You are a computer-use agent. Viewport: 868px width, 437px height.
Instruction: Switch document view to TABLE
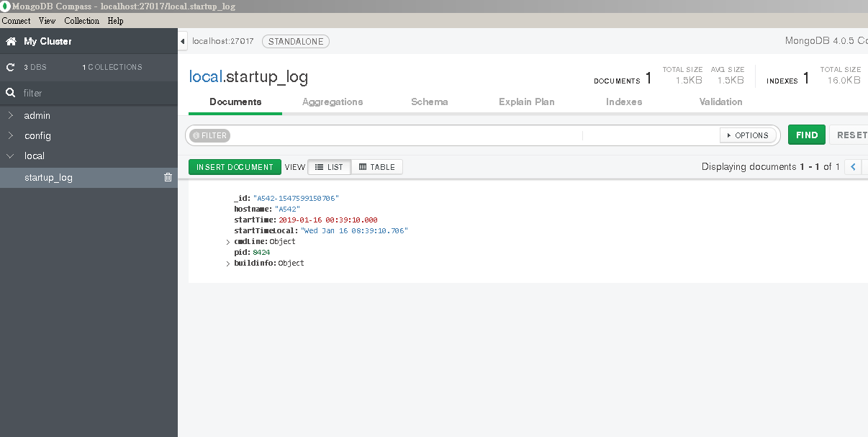(x=376, y=166)
